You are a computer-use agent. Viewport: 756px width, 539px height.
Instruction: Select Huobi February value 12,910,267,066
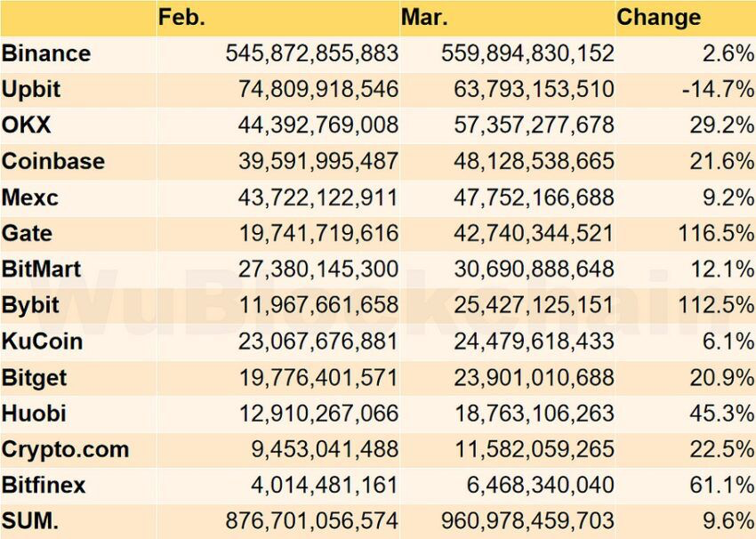318,414
